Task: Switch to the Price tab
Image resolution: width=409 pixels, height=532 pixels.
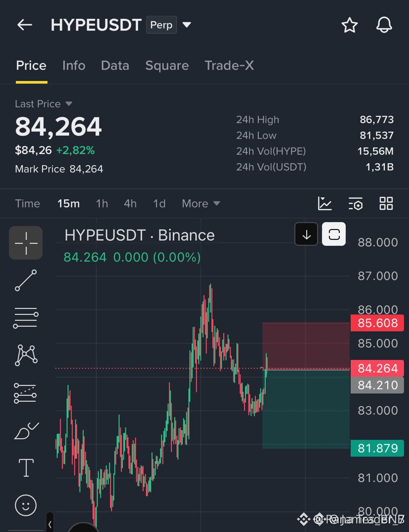Action: pos(31,66)
